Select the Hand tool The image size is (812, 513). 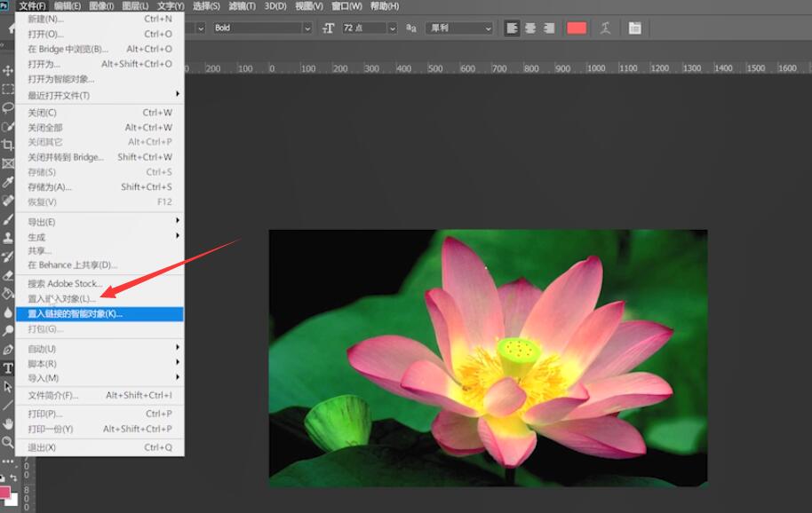point(8,424)
